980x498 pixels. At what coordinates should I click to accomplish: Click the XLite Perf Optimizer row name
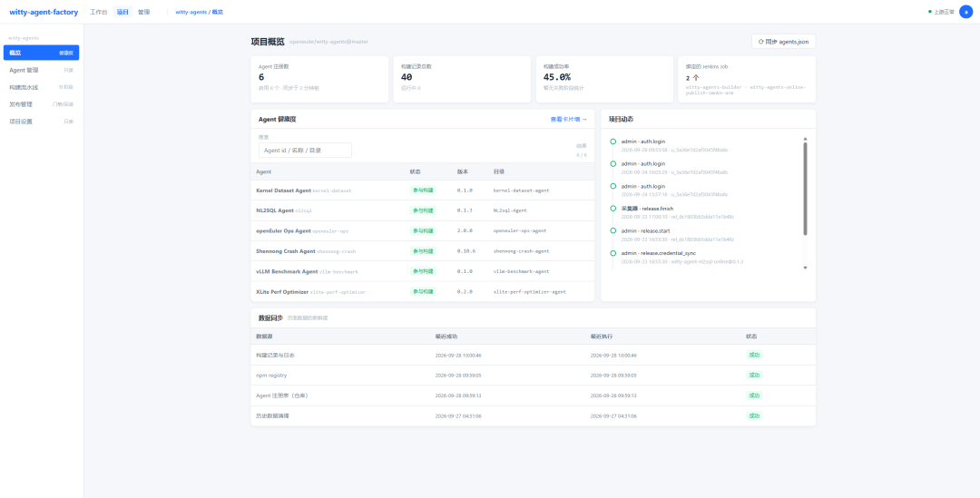[282, 292]
